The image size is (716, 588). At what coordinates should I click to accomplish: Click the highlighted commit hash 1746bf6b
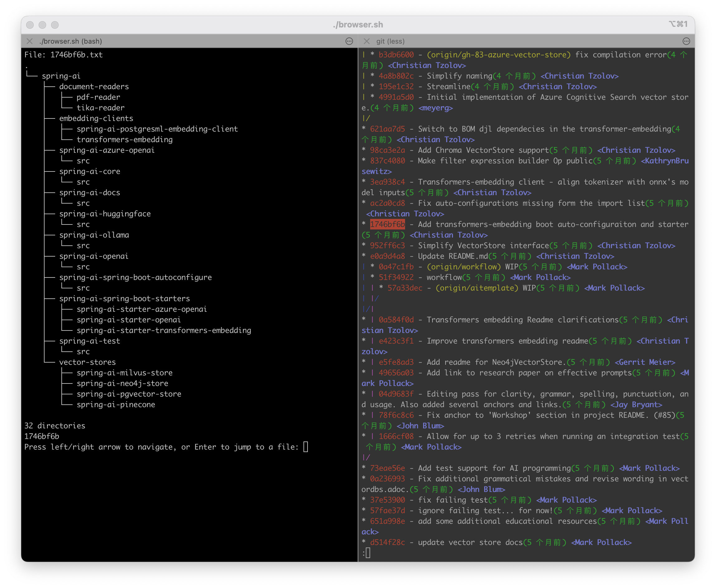(387, 224)
